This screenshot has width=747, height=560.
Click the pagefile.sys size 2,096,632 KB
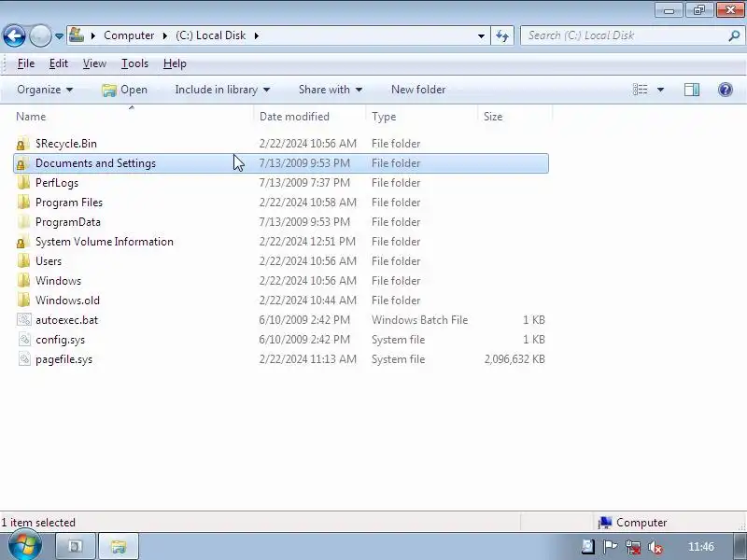[x=514, y=359]
